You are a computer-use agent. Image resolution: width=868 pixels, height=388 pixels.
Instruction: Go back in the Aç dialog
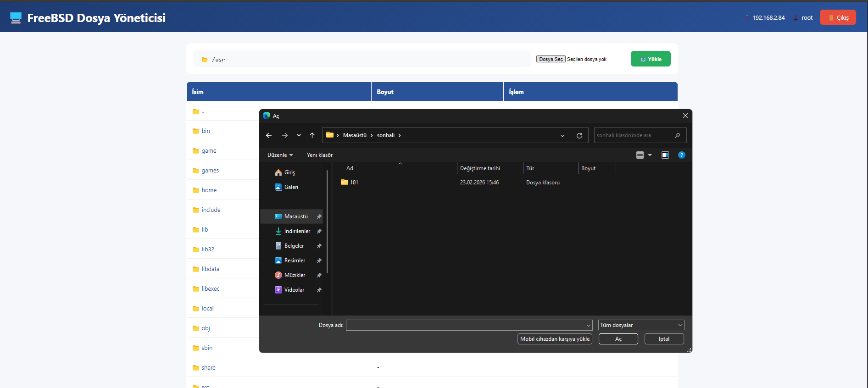pyautogui.click(x=269, y=135)
